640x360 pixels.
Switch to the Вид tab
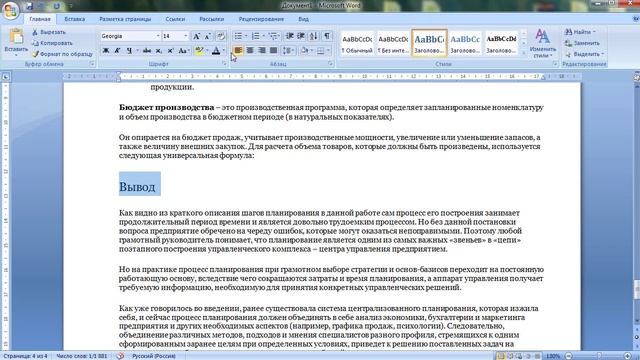coord(303,19)
